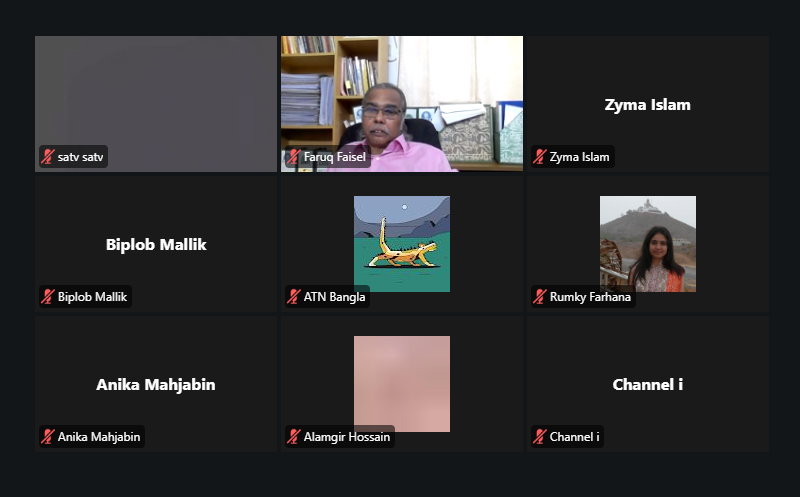Click the large Anika Mahjabin name text
The height and width of the screenshot is (497, 800).
156,385
